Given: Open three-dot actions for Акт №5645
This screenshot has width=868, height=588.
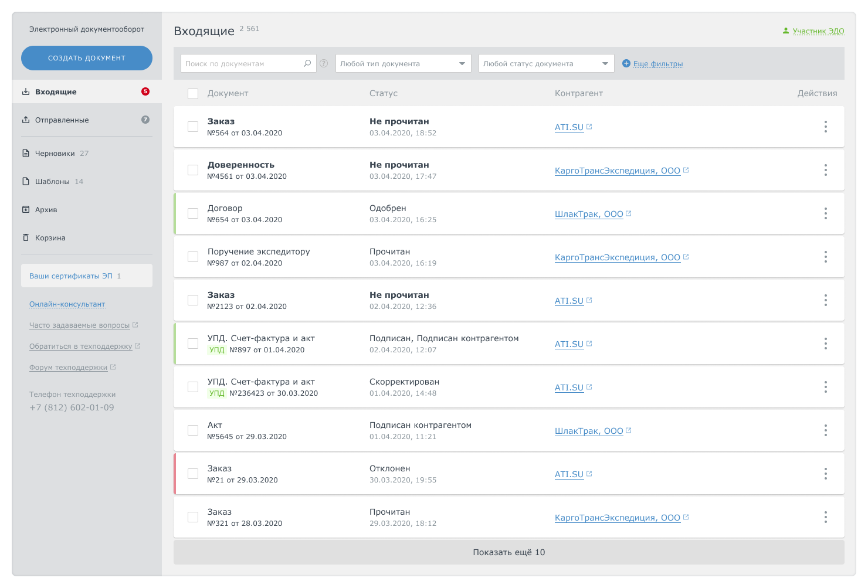Looking at the screenshot, I should coord(825,430).
